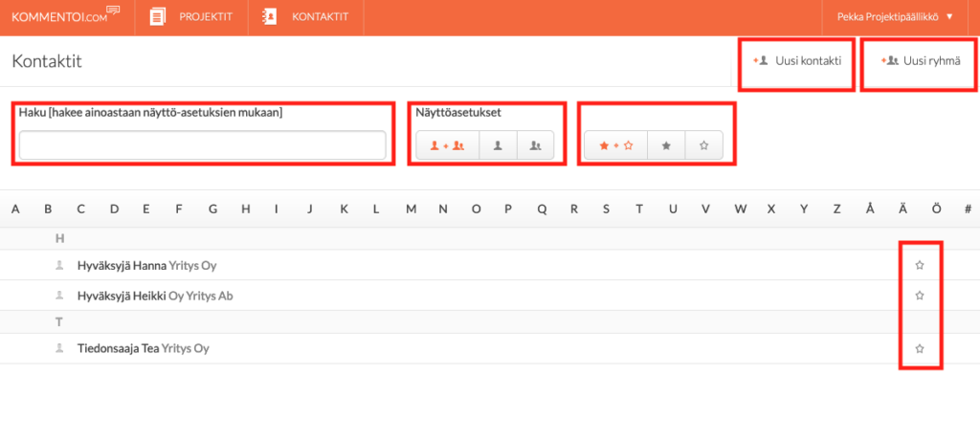Show starred and unstarred contacts filter
This screenshot has width=980, height=441.
coord(615,144)
